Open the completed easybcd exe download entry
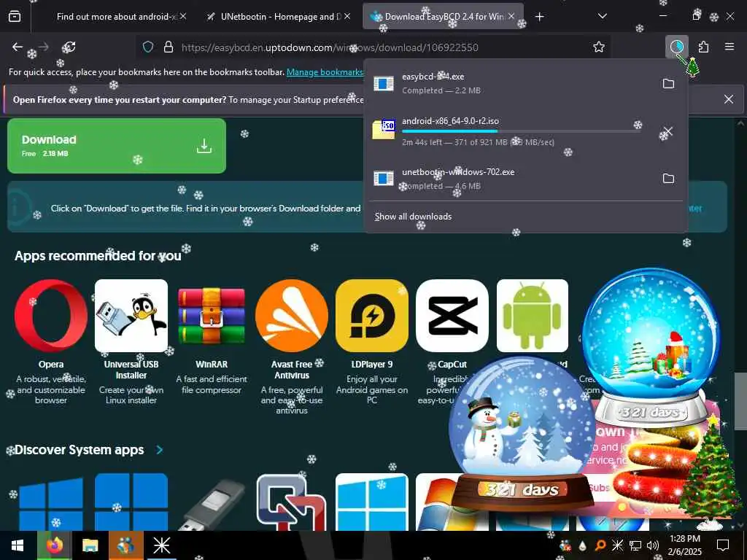The height and width of the screenshot is (560, 747). pyautogui.click(x=514, y=83)
